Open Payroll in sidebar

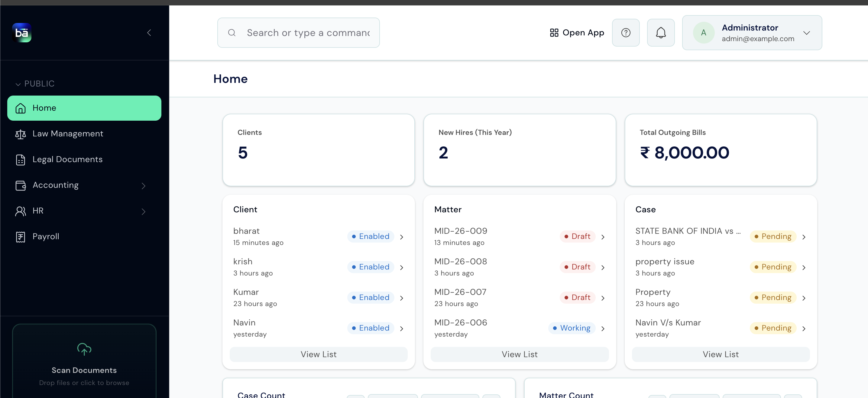click(84, 237)
